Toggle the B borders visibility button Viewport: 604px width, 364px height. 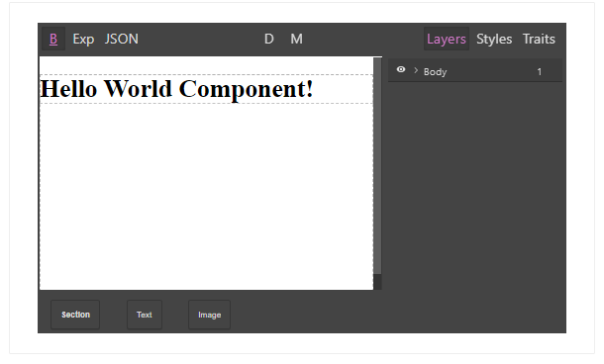53,39
